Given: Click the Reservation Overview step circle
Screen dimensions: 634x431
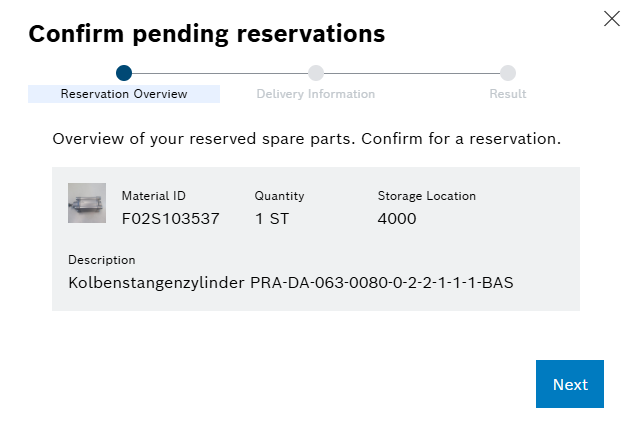Looking at the screenshot, I should (124, 73).
